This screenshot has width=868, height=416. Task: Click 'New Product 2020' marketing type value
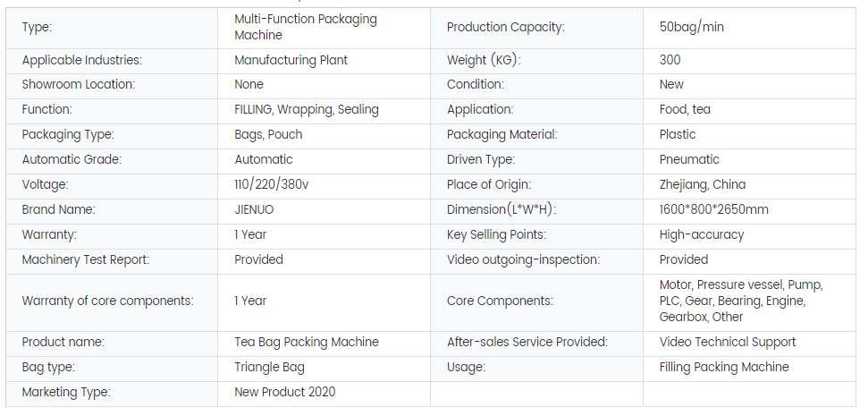[284, 392]
